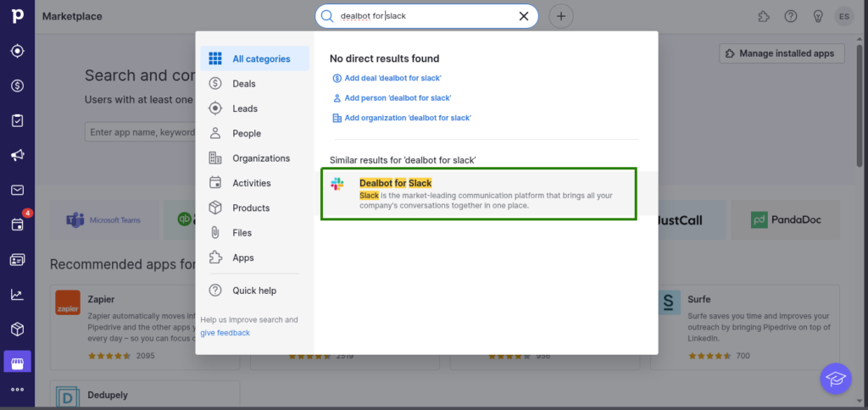The height and width of the screenshot is (410, 868).
Task: Open quick add plus button
Action: (x=561, y=16)
